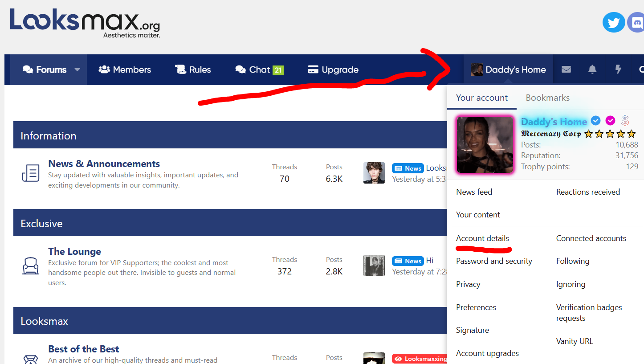Click the last-post avatar in The Lounge row
644x364 pixels.
coord(374,266)
